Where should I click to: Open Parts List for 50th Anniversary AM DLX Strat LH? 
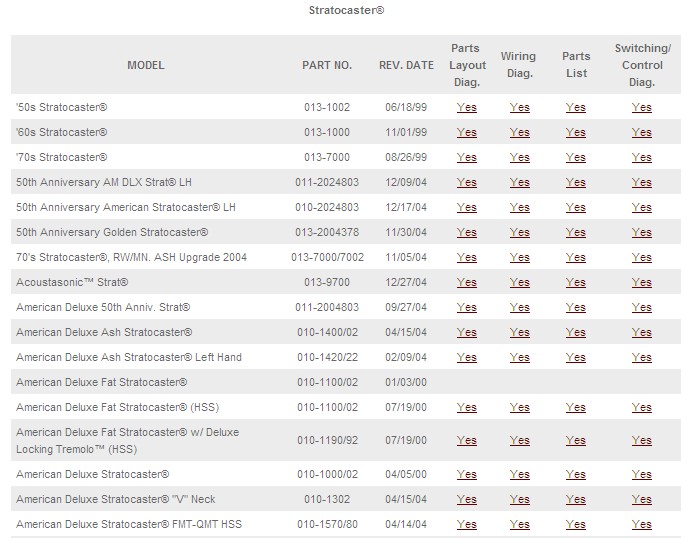[575, 182]
